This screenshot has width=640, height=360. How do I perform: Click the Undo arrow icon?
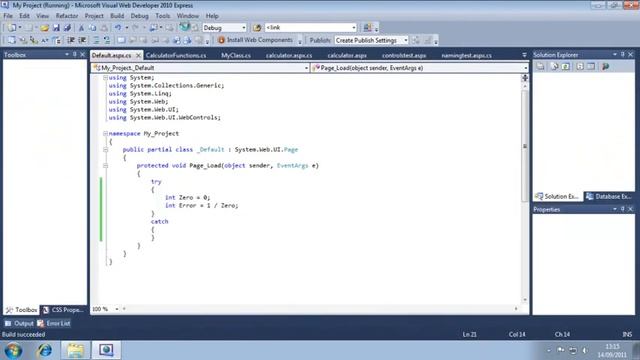coord(118,28)
